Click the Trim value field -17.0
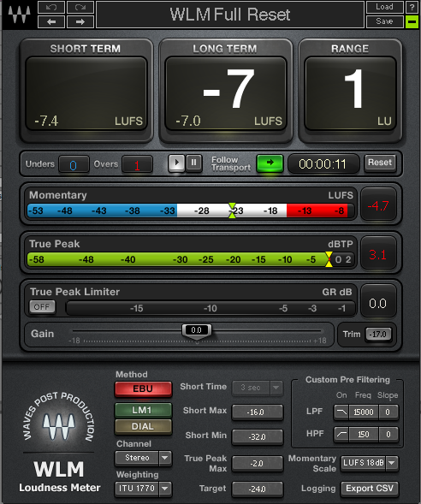 pos(378,335)
